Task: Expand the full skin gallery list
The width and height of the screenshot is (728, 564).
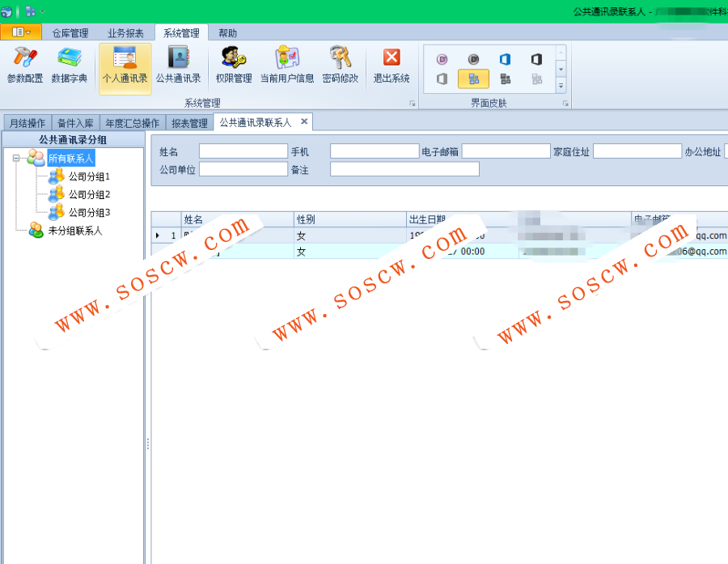Action: (561, 86)
